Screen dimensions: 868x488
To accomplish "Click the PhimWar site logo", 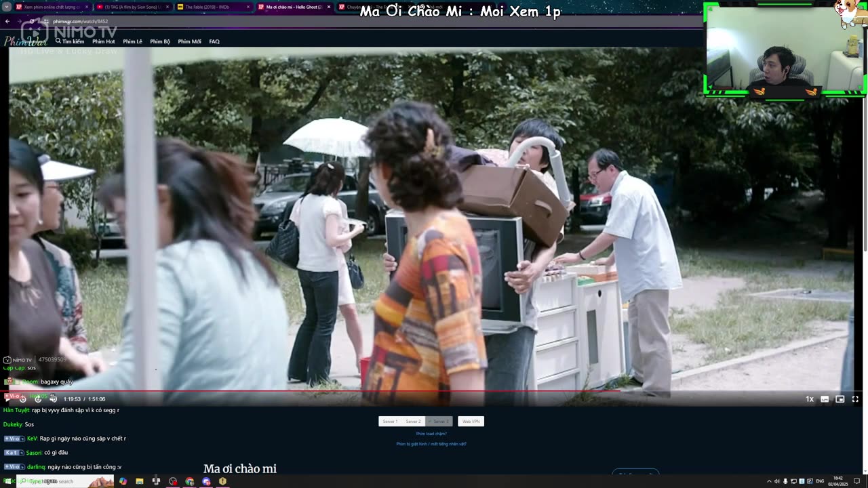I will pos(26,41).
